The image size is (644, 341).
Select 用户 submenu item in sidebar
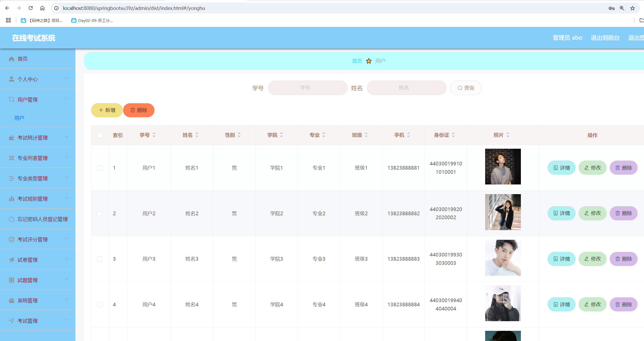click(19, 118)
